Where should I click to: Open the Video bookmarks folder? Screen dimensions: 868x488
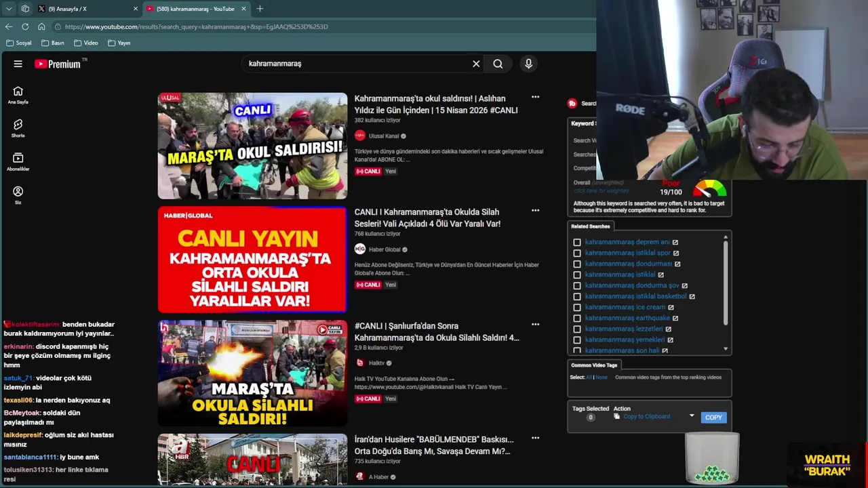[86, 43]
